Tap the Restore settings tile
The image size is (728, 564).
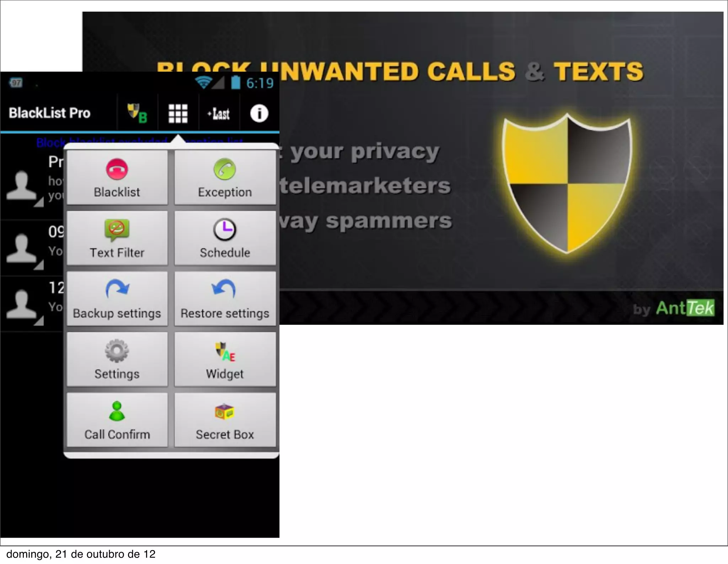pos(225,299)
